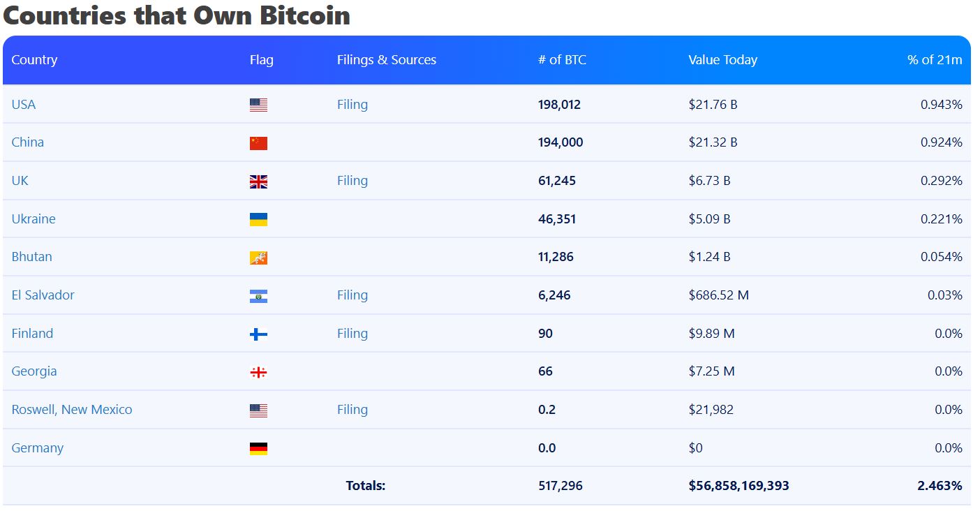
Task: Sort by the Value Today column header
Action: (722, 60)
